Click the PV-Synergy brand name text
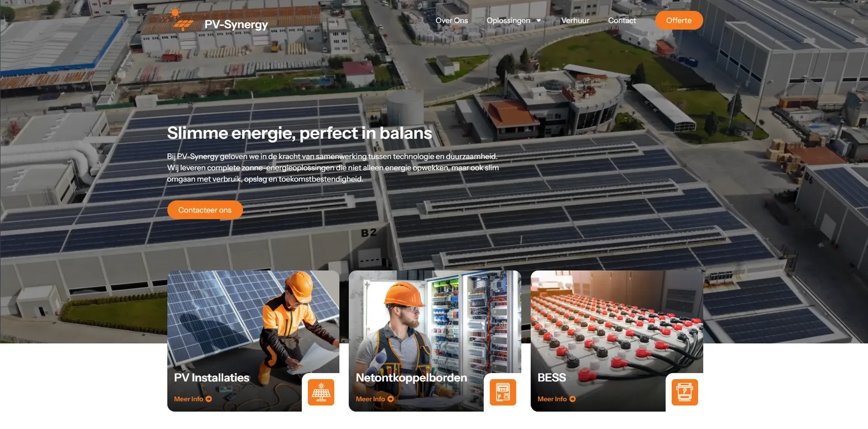The image size is (868, 429). coord(236,24)
